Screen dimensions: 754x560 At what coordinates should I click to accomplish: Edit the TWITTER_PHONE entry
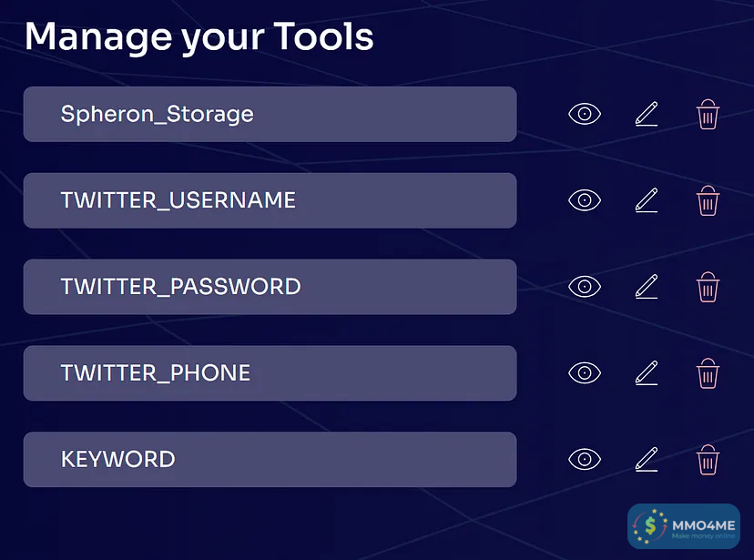coord(646,372)
